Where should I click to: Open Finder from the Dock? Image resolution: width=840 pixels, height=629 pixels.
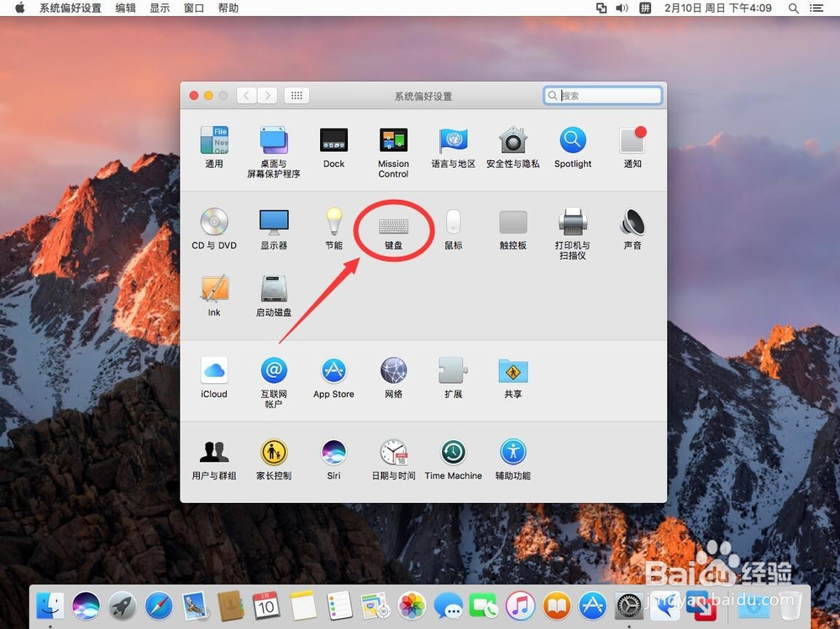(50, 606)
